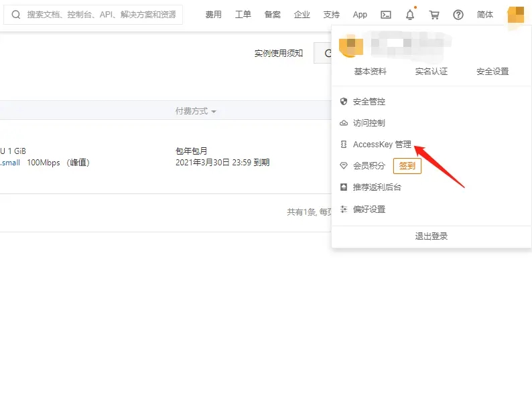The height and width of the screenshot is (407, 532).
Task: Click the shield icon beside 安全管控
Action: click(344, 102)
